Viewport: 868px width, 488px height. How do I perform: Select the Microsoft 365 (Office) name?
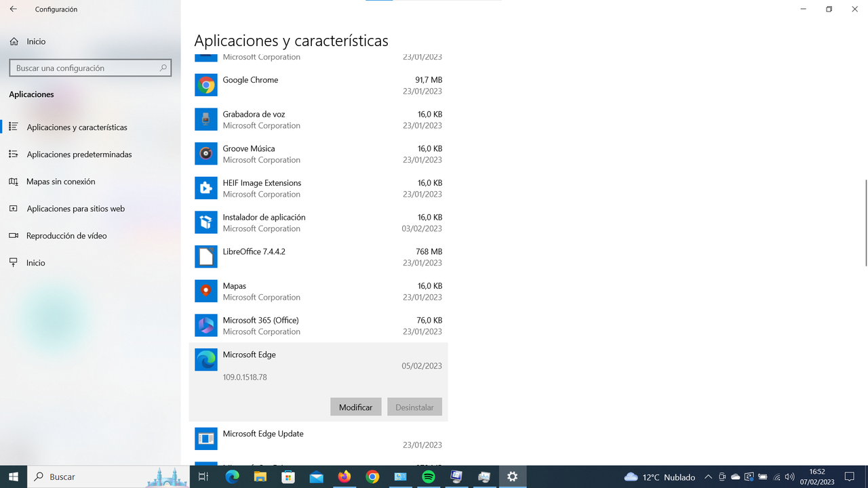click(x=260, y=320)
